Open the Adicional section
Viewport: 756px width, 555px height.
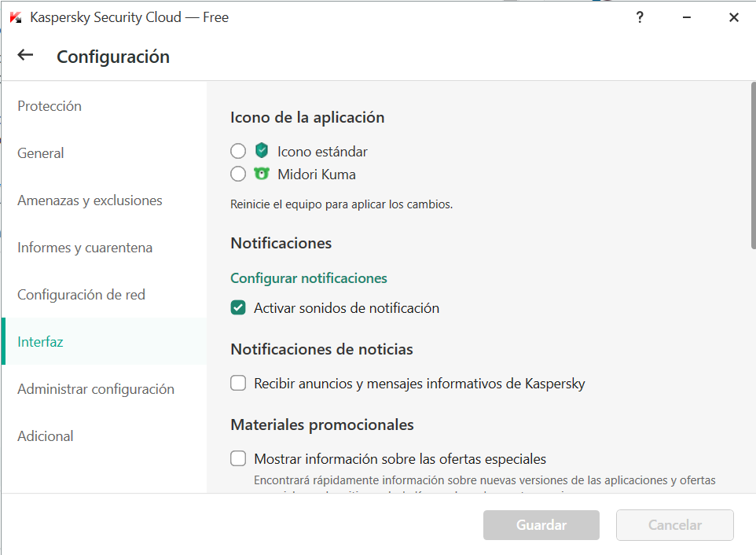point(46,436)
